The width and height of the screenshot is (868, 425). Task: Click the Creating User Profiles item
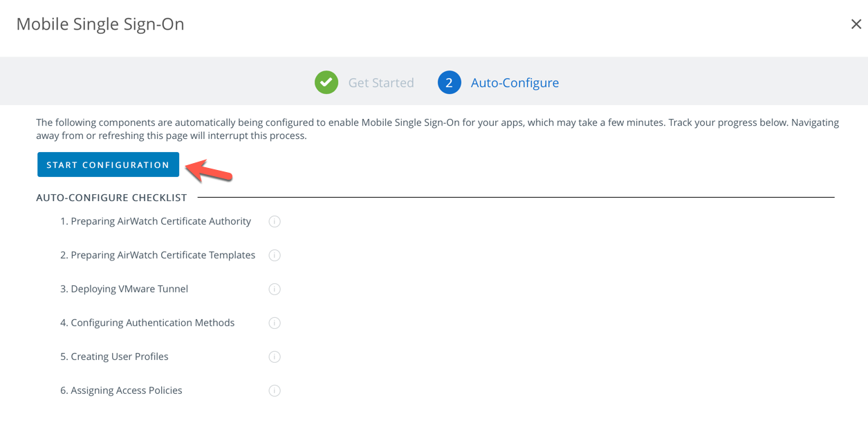point(115,357)
